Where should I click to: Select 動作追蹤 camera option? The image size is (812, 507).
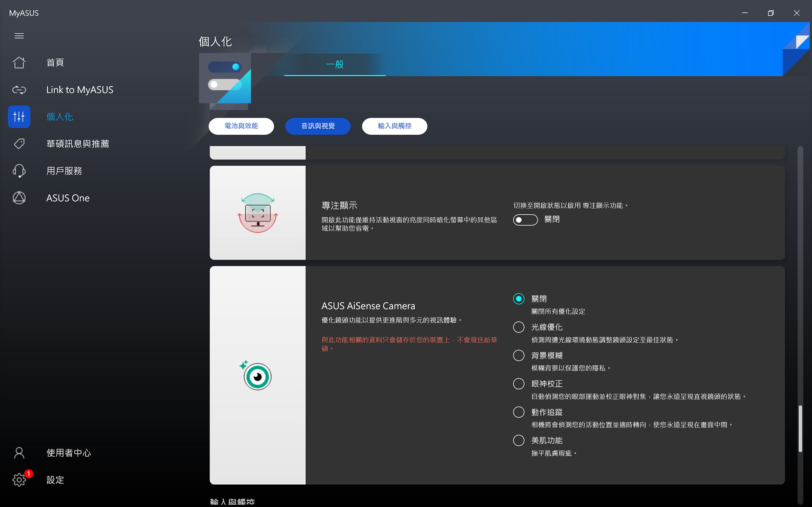519,412
